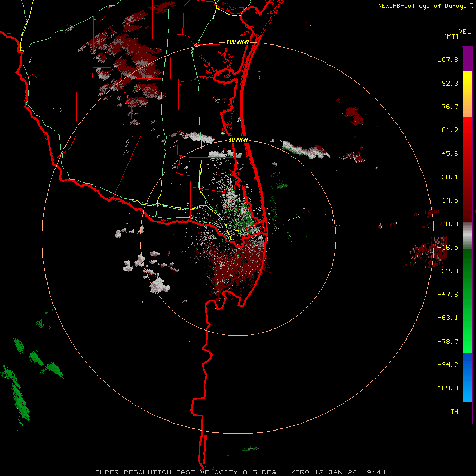
Task: Click the -32.0 legend value
Action: point(448,271)
